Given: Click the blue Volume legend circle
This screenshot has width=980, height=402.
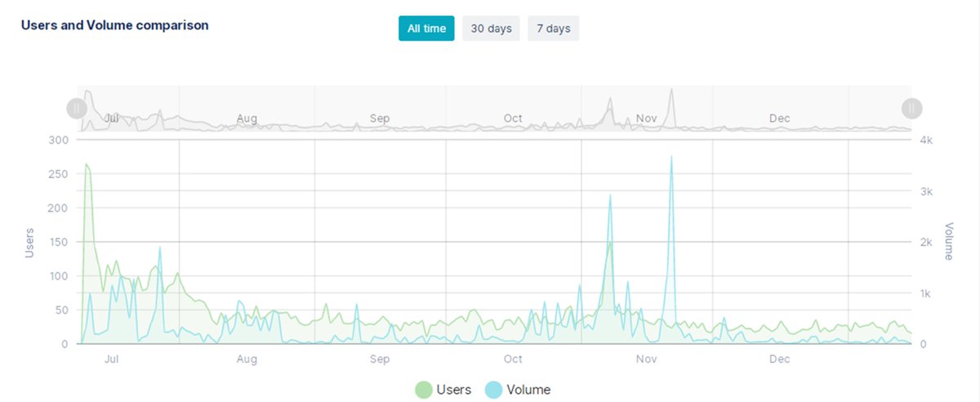Looking at the screenshot, I should pyautogui.click(x=493, y=390).
